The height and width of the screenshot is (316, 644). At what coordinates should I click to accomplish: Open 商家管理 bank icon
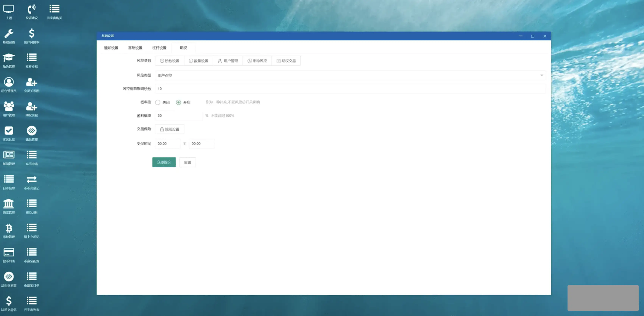9,204
